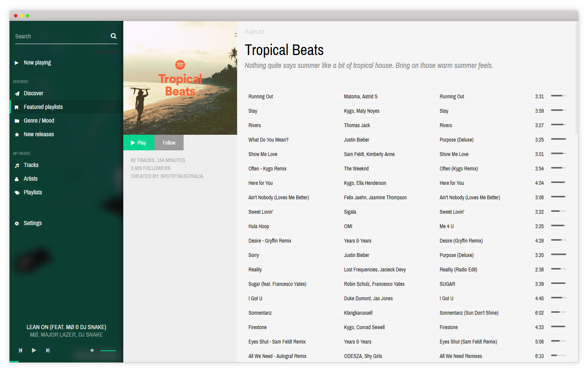Open Tracks under My Music
The width and height of the screenshot is (588, 372).
tap(31, 165)
